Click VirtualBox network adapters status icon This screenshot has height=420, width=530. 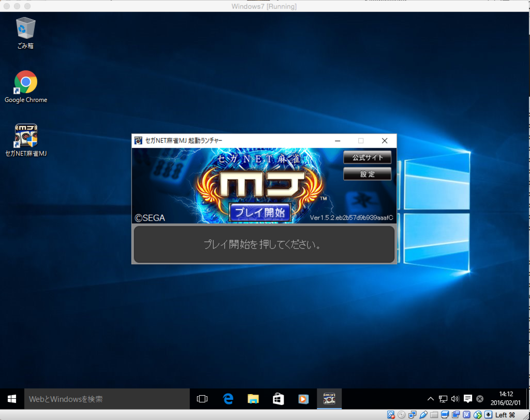[x=413, y=415]
